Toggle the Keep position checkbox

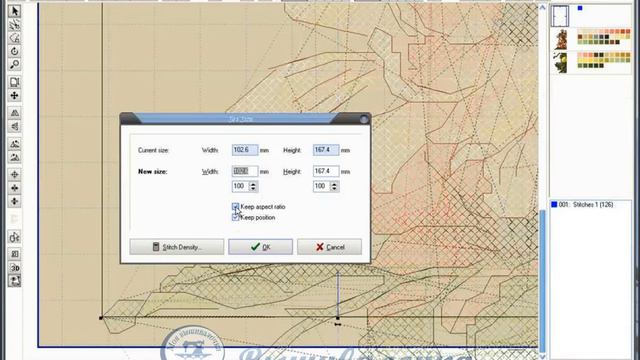pyautogui.click(x=235, y=218)
